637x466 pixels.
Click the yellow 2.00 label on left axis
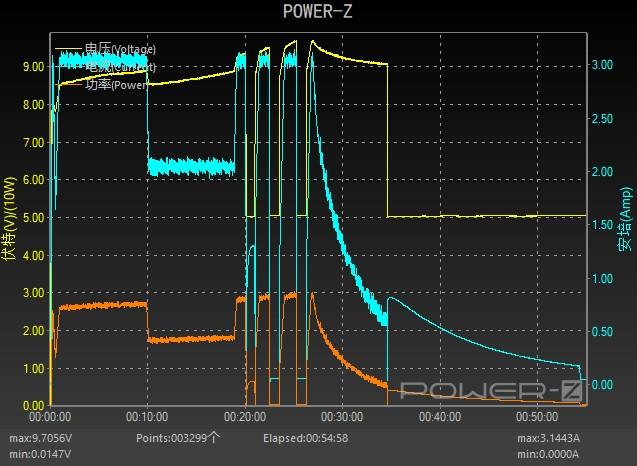33,331
